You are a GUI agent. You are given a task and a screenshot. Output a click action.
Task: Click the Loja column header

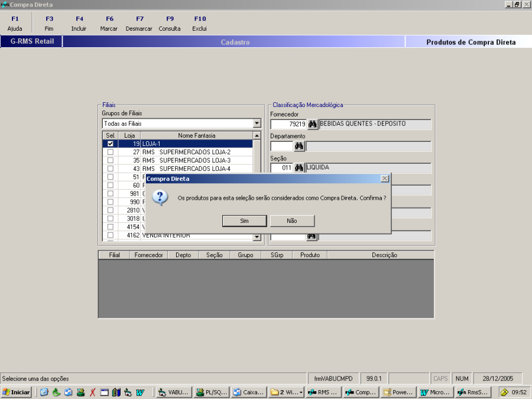[129, 135]
